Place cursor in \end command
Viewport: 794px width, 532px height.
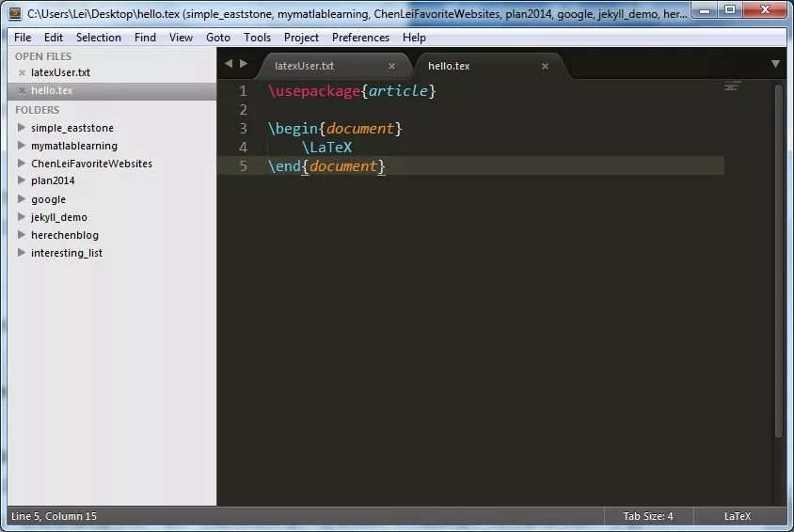[x=285, y=165]
